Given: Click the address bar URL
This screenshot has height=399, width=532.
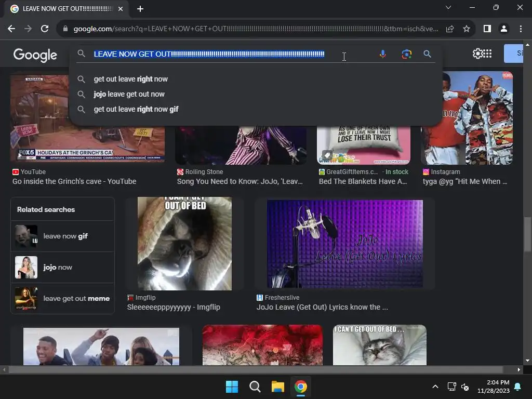Looking at the screenshot, I should (x=256, y=29).
